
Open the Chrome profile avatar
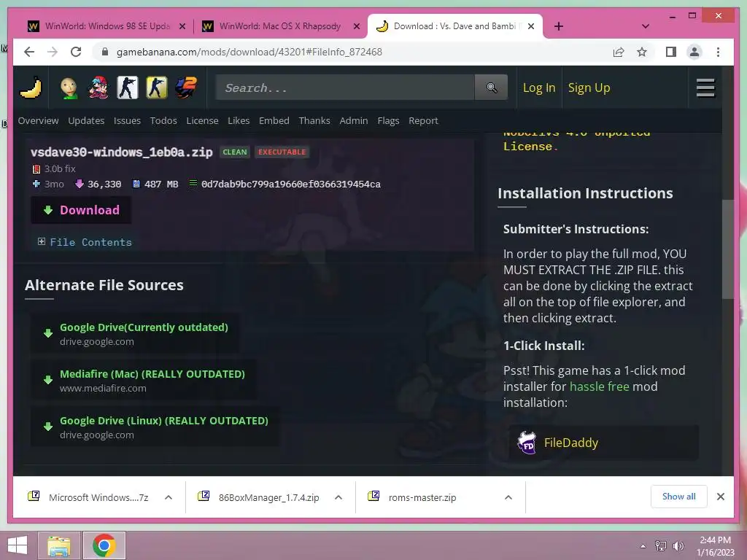[x=694, y=52]
